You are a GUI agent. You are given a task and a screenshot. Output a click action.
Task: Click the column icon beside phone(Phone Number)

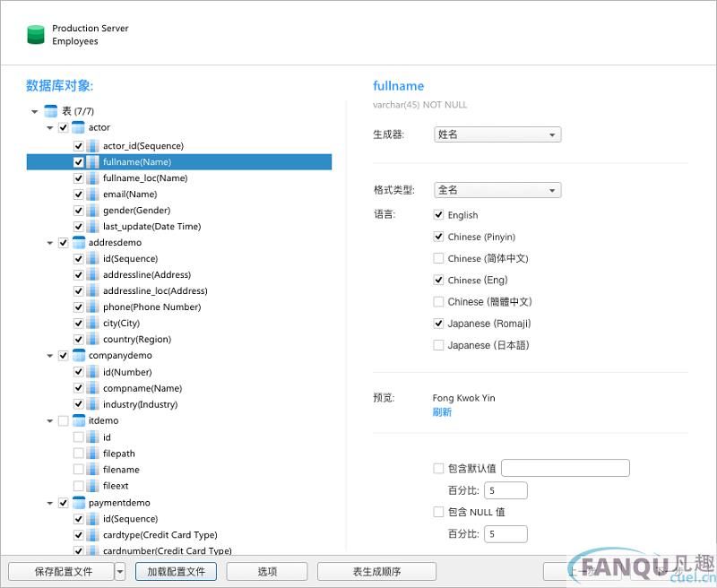tap(92, 307)
